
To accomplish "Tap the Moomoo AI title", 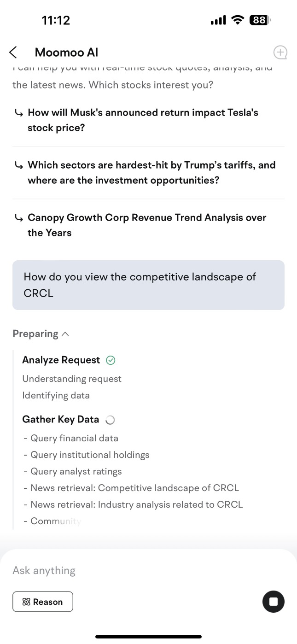I will (66, 53).
